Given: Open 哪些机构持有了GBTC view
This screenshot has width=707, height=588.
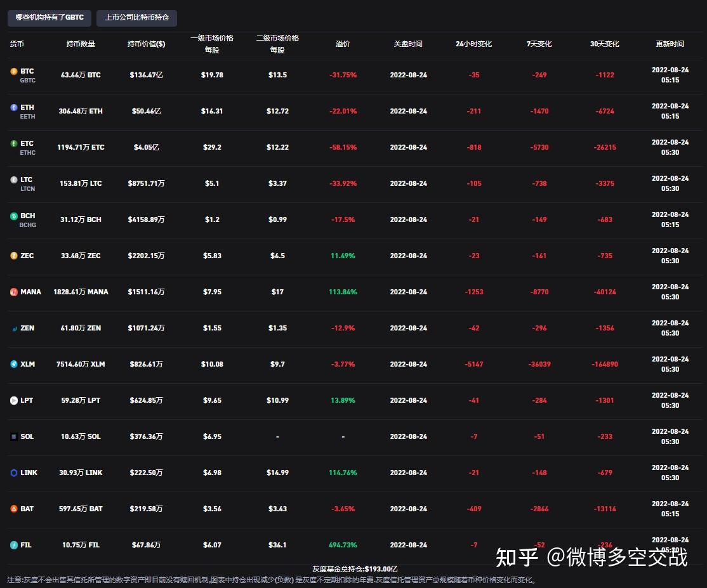Looking at the screenshot, I should tap(48, 18).
